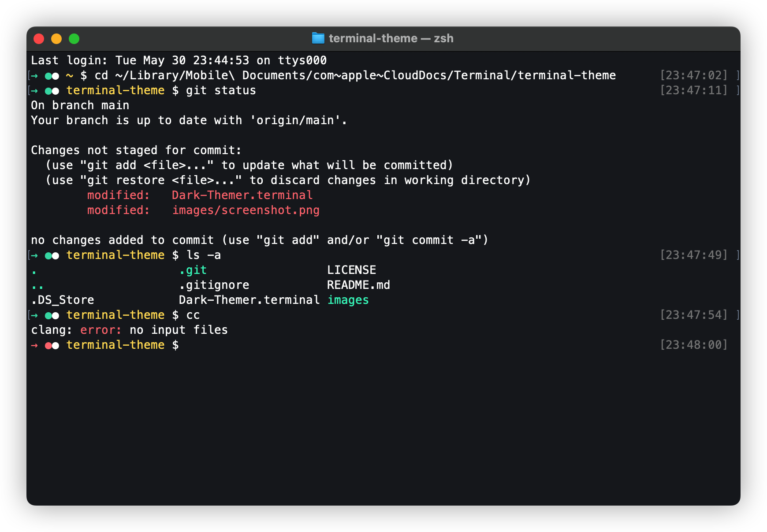
Task: Minimize the window using the yellow button
Action: pos(56,39)
